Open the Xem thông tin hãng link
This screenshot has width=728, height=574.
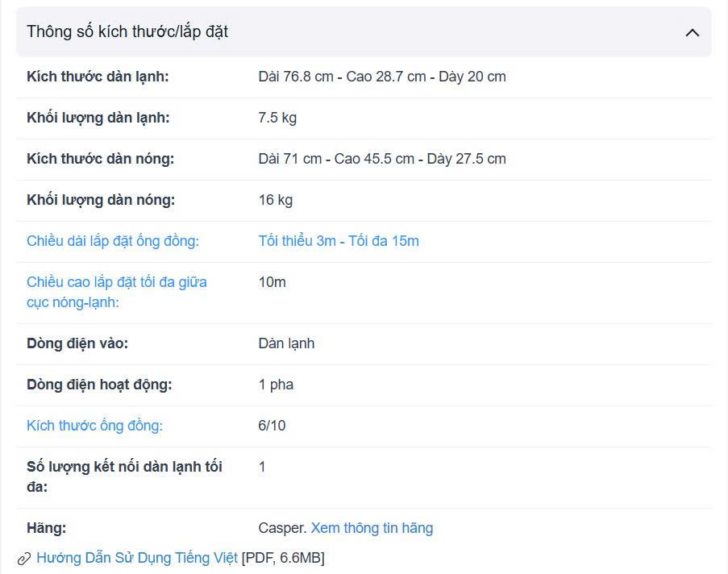tap(372, 528)
